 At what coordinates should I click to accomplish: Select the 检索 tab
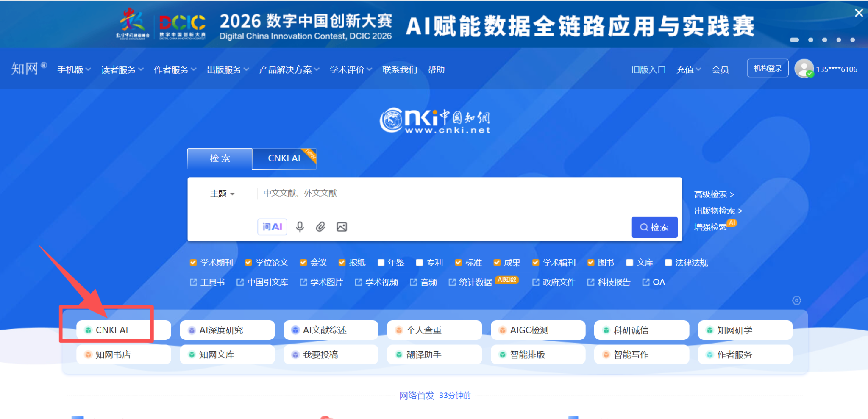[x=220, y=158]
